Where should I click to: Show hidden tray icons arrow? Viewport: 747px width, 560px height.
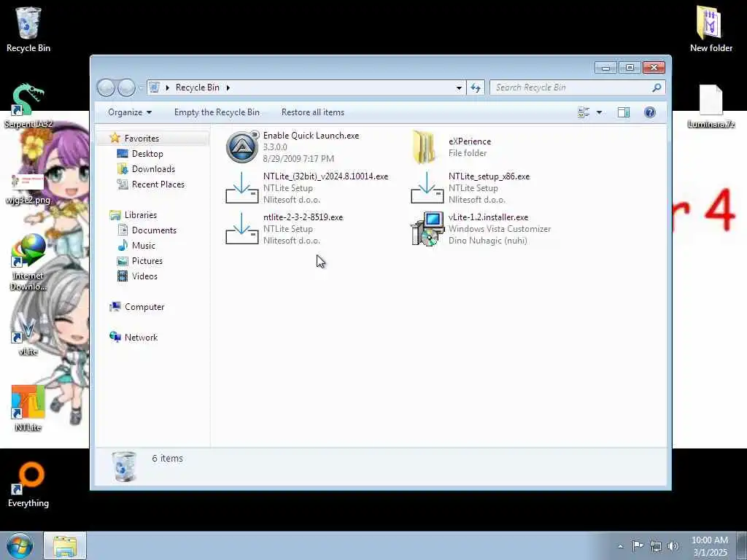click(x=620, y=546)
